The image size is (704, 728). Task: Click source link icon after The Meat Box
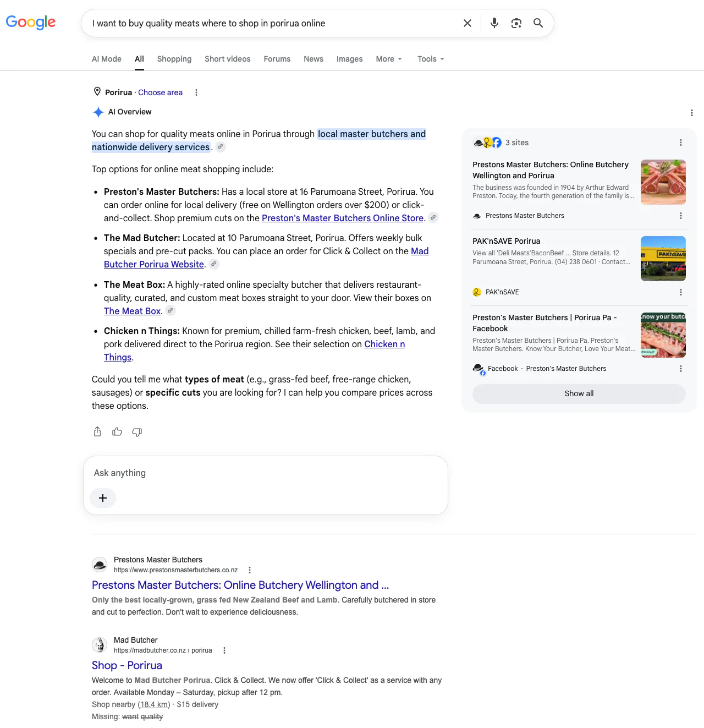171,311
